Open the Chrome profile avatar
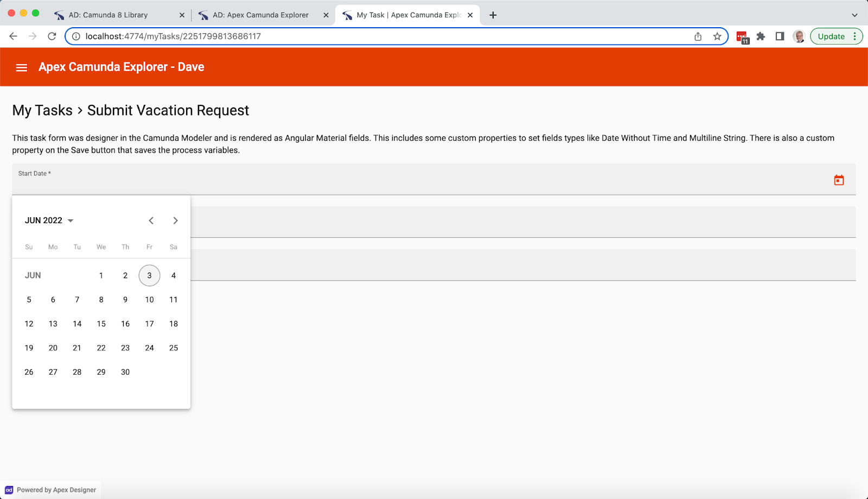868x499 pixels. [799, 36]
